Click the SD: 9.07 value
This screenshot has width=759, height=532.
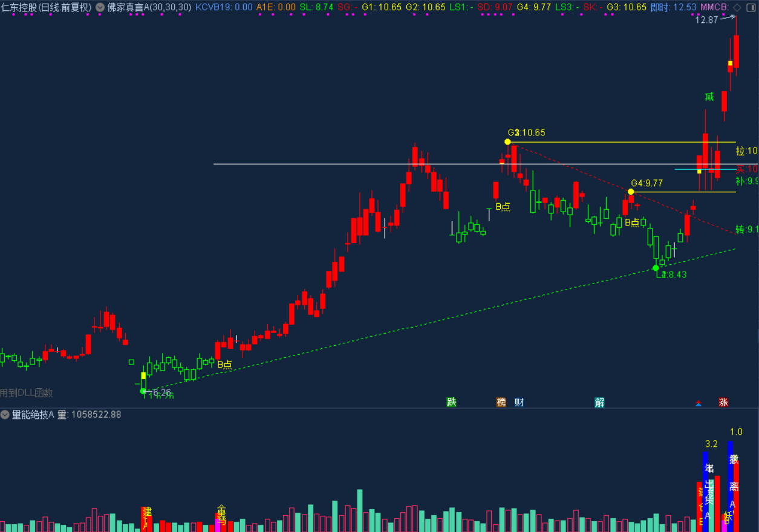point(495,7)
